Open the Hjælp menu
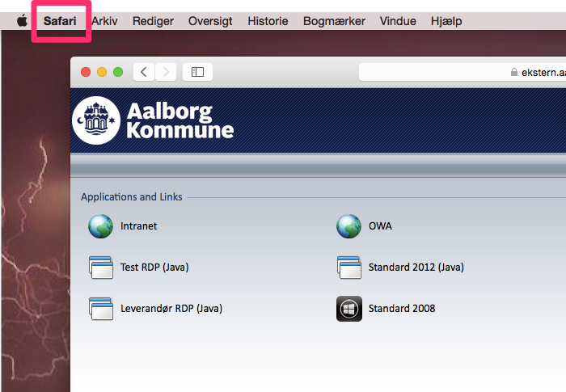This screenshot has height=392, width=566. pos(446,21)
